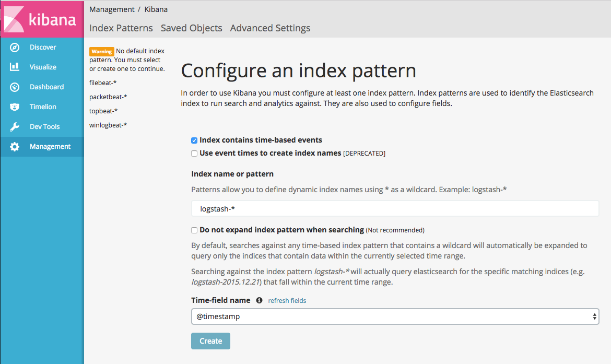Viewport: 611px width, 364px height.
Task: Select the Visualize label in sidebar
Action: [x=43, y=67]
